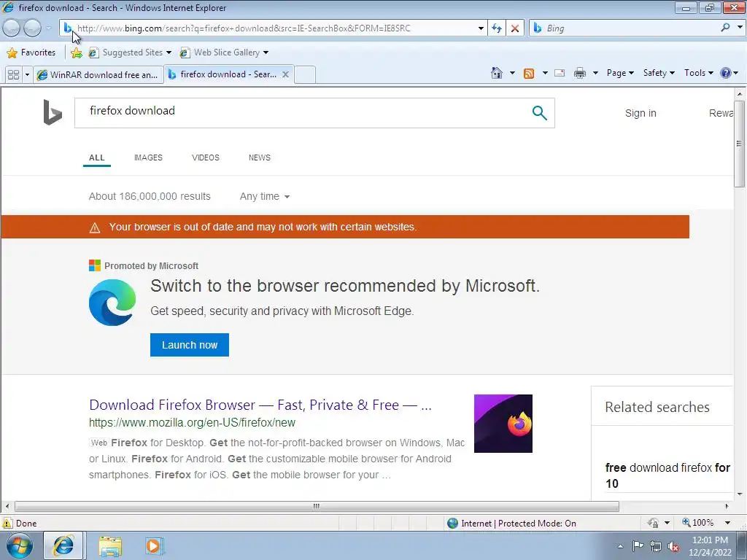The height and width of the screenshot is (560, 747).
Task: Open Windows Explorer taskbar folder icon
Action: pyautogui.click(x=110, y=545)
